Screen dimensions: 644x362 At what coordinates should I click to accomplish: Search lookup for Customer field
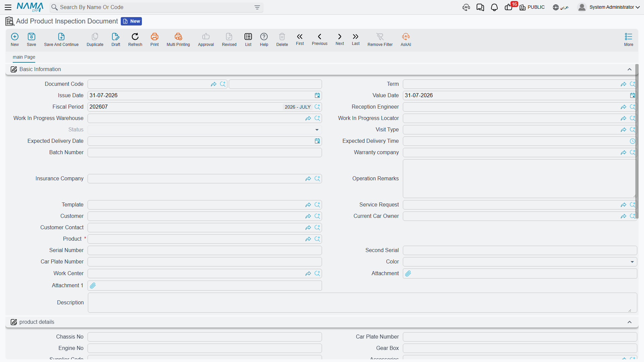pos(317,216)
